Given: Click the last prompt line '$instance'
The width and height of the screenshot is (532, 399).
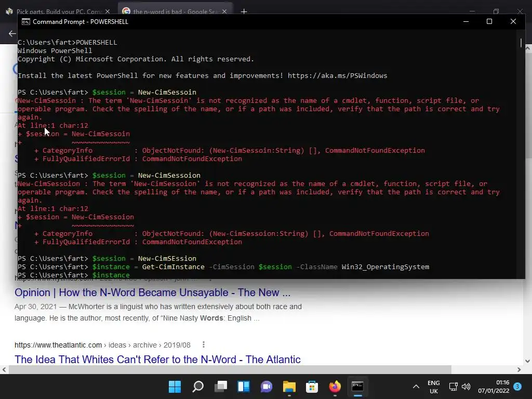Looking at the screenshot, I should tap(74, 275).
